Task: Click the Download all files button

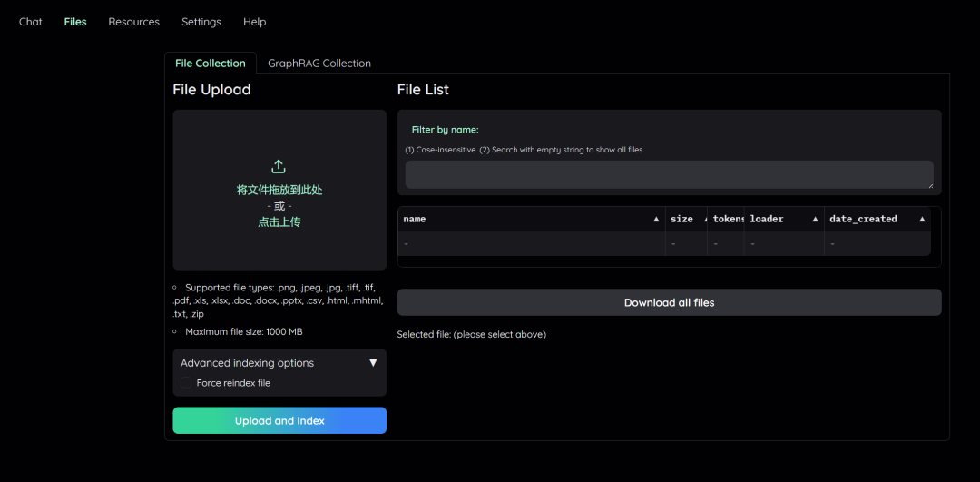Action: pyautogui.click(x=669, y=302)
